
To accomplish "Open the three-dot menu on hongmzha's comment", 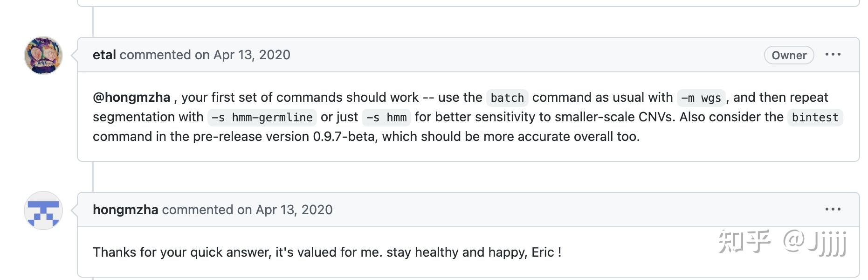I will (833, 210).
